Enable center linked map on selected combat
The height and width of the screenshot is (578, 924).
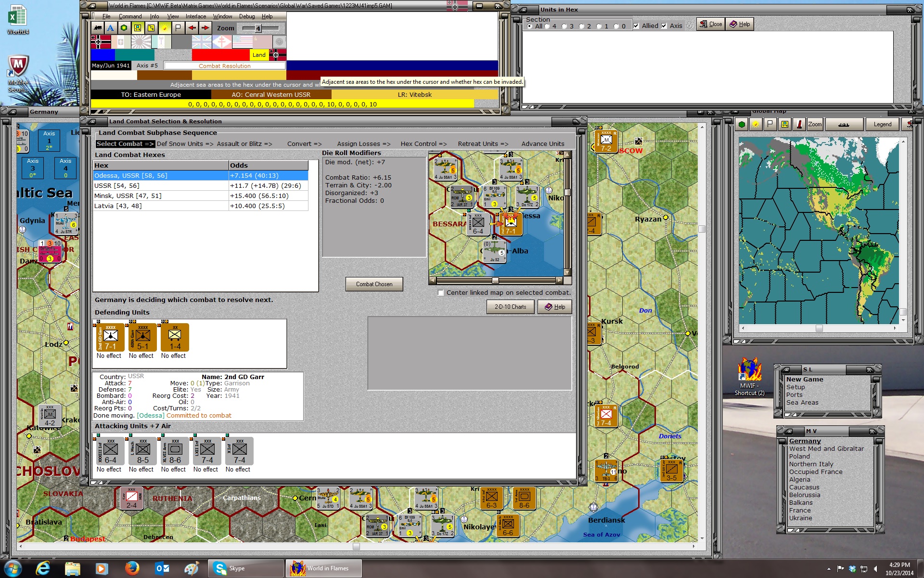(x=440, y=292)
